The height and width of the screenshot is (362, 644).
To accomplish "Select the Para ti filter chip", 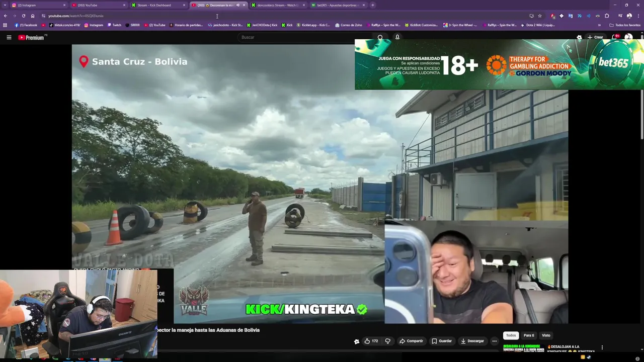I will 529,335.
